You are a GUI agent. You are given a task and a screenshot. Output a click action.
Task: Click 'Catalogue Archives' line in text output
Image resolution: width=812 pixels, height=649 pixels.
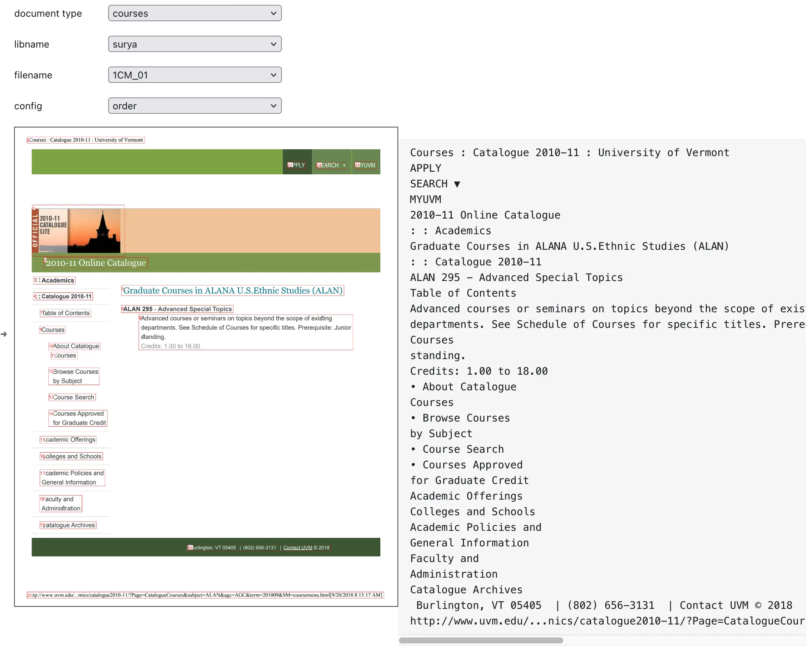click(466, 590)
